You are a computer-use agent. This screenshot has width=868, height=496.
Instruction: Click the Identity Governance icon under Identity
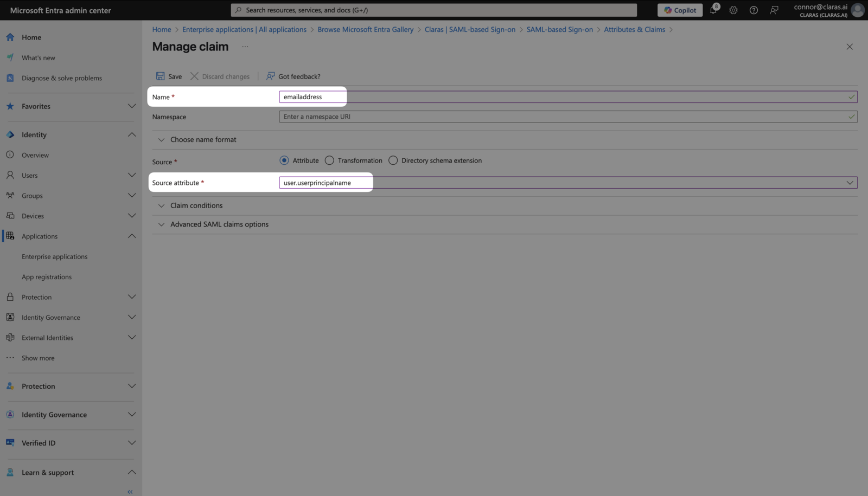(10, 317)
